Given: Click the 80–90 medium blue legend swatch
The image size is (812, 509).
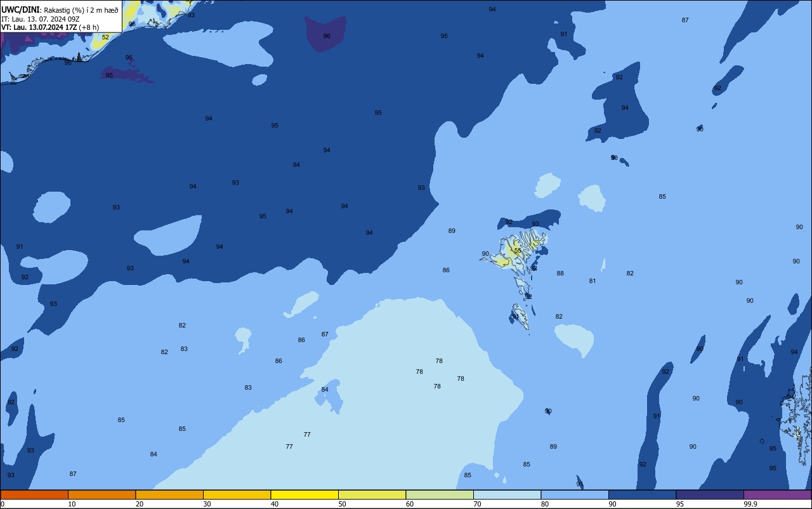Looking at the screenshot, I should click(x=575, y=494).
